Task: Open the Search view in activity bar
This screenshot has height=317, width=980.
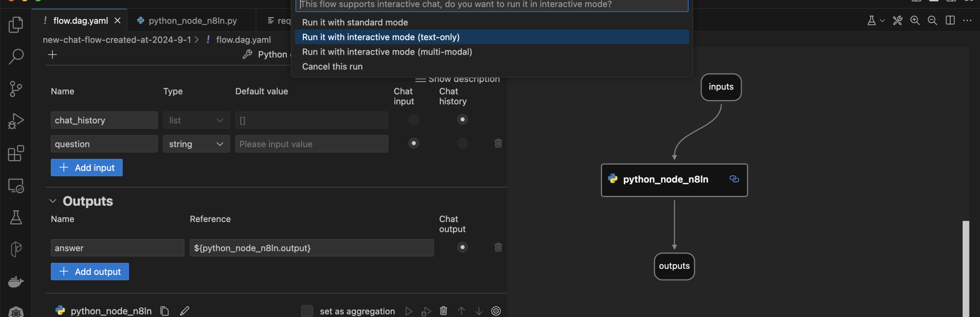Action: [x=16, y=56]
